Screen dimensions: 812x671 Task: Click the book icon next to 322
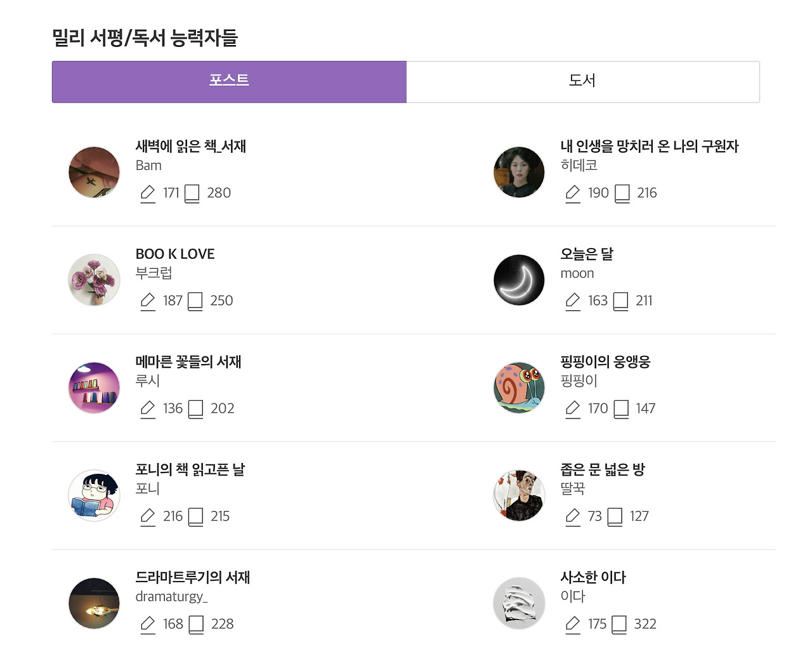(619, 625)
